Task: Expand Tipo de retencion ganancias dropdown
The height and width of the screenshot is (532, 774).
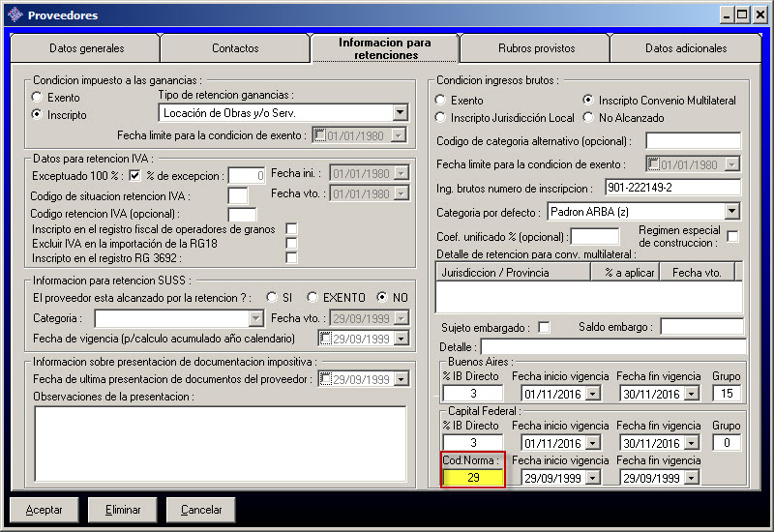Action: pyautogui.click(x=400, y=113)
